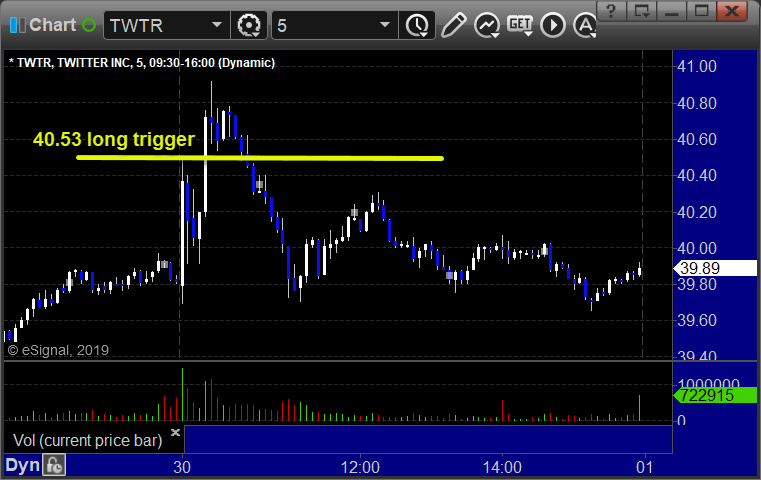This screenshot has width=761, height=480.
Task: Click the Vol (current price bar) label
Action: click(x=87, y=441)
